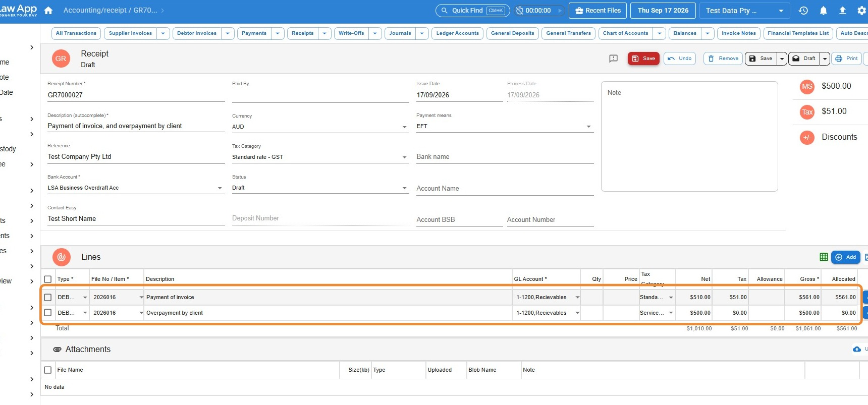
Task: Click the GR receipt avatar
Action: (61, 59)
